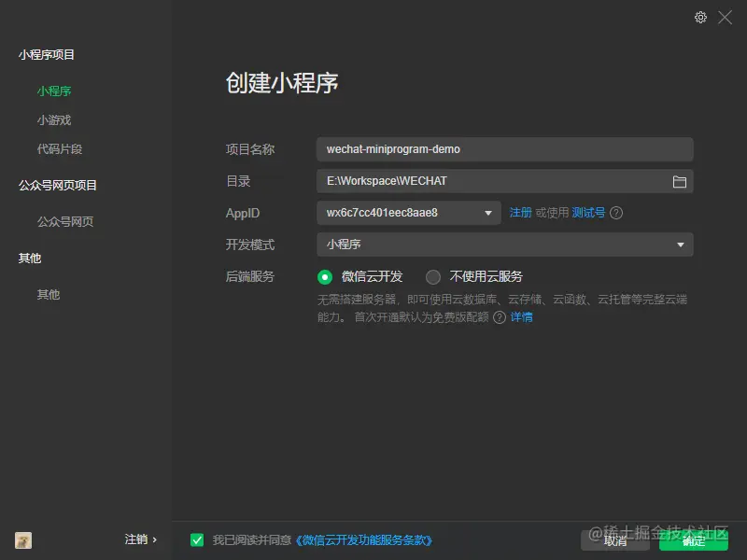Toggle the agree to terms checkbox
Viewport: 747px width, 560px height.
197,540
